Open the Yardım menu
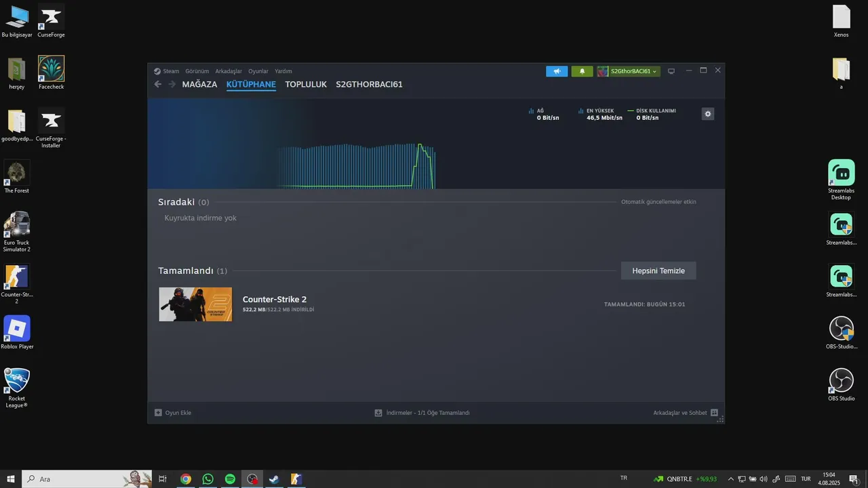Viewport: 868px width, 488px height. point(283,71)
